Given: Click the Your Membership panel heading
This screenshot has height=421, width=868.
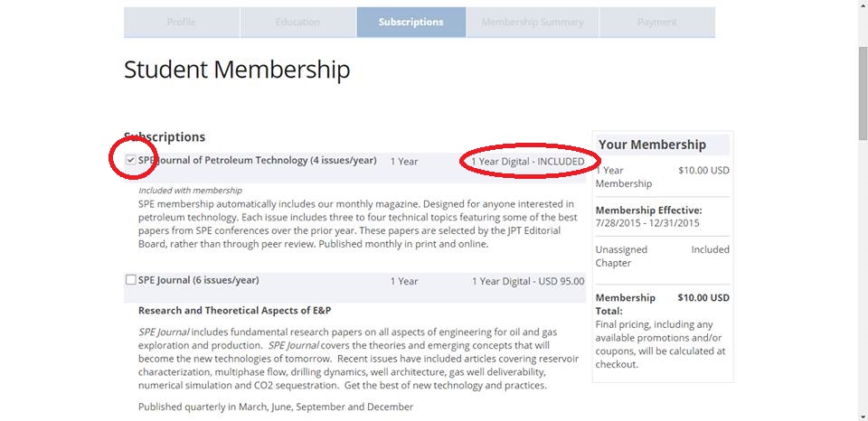Looking at the screenshot, I should 652,145.
